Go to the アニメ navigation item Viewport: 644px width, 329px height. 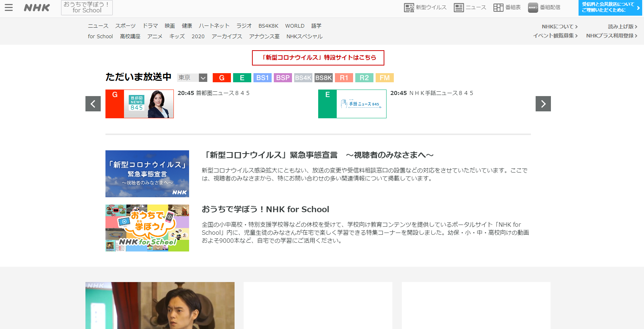155,36
